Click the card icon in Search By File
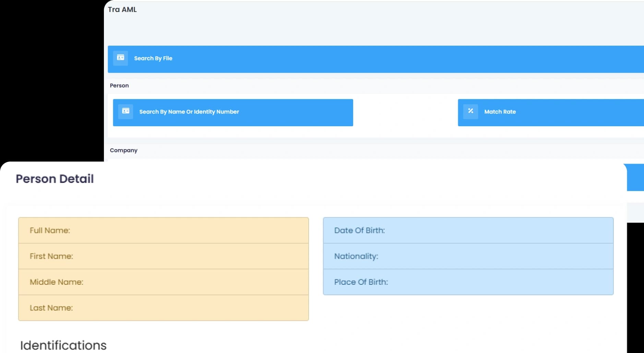The height and width of the screenshot is (353, 644). tap(120, 58)
